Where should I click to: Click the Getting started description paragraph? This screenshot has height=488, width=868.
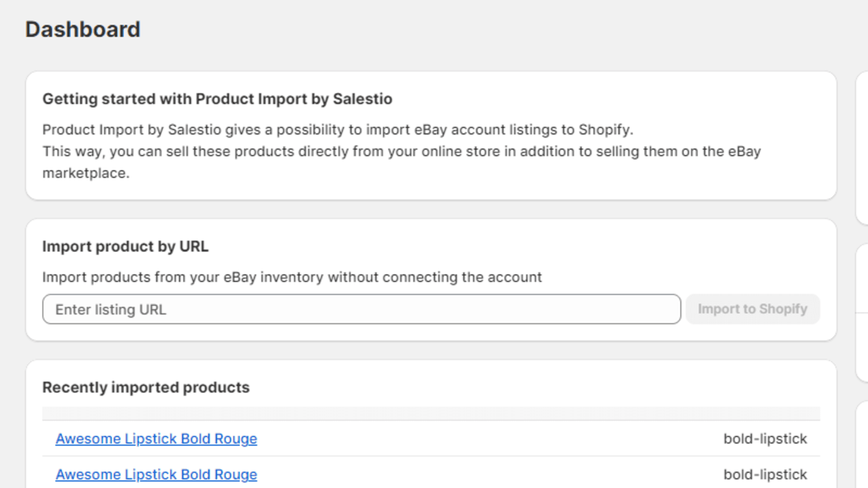pos(401,151)
